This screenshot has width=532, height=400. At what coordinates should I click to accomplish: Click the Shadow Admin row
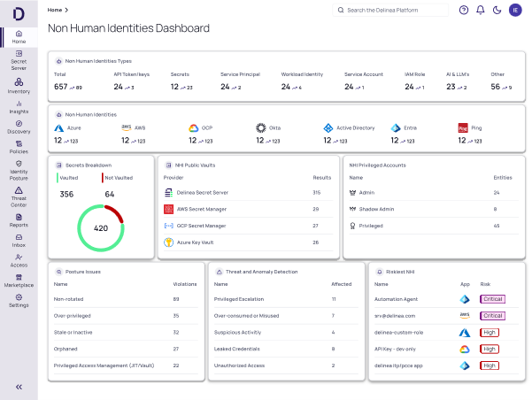434,210
